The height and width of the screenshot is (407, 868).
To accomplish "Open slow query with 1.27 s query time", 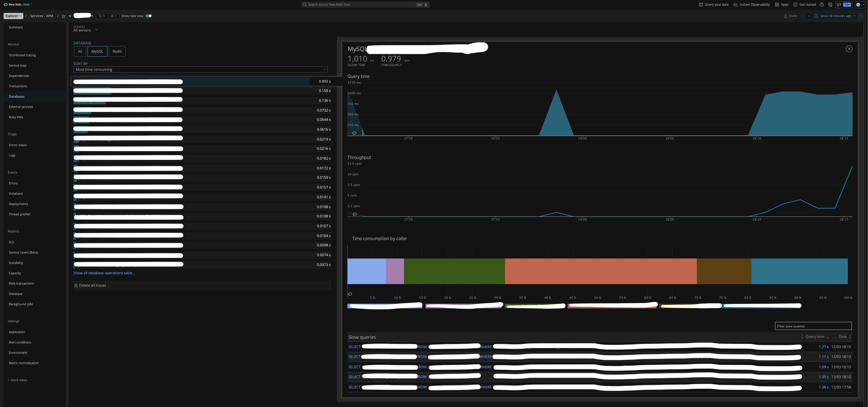I will pos(600,347).
